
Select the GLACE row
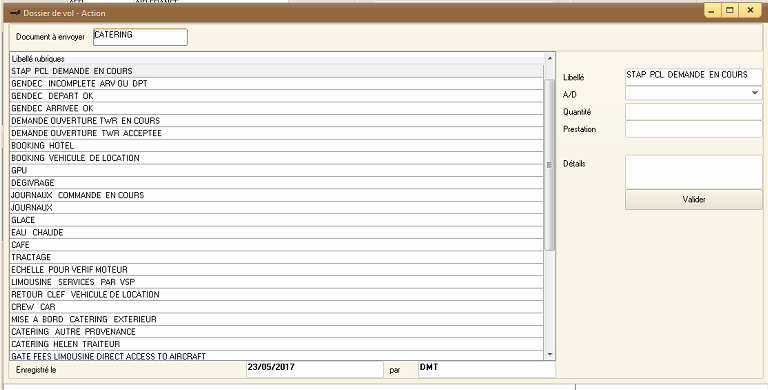(x=277, y=220)
